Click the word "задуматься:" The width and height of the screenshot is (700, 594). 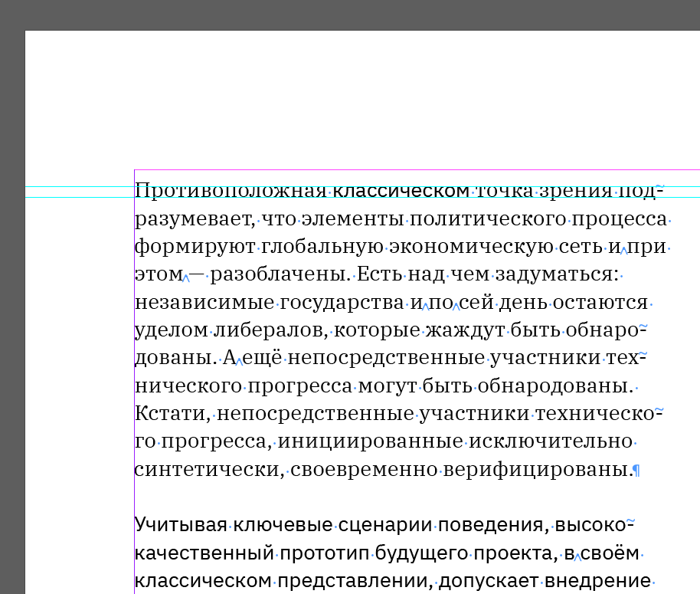pos(557,274)
